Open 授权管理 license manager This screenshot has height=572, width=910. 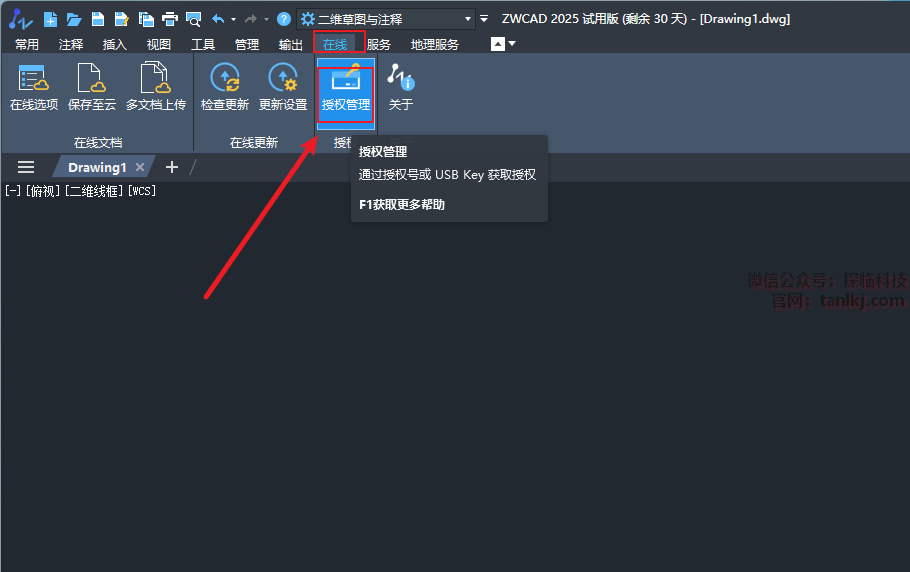pos(346,93)
